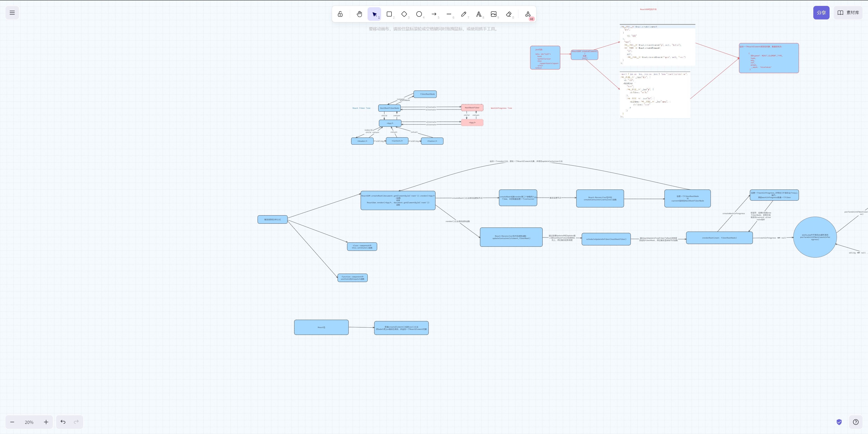The width and height of the screenshot is (868, 434).
Task: Select the Arrow tool
Action: click(434, 14)
